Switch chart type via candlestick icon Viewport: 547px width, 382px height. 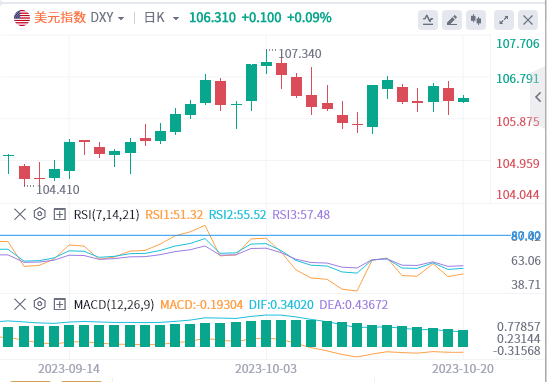[476, 20]
